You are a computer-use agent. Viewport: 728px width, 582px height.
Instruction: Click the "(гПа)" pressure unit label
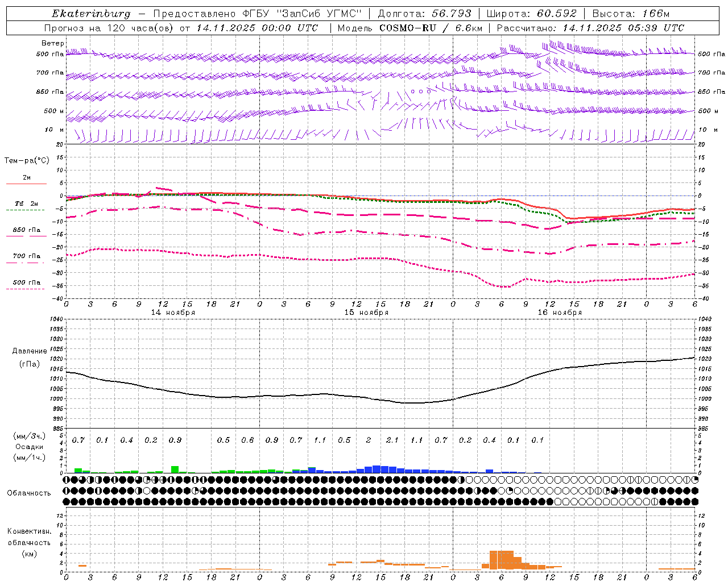pyautogui.click(x=30, y=364)
